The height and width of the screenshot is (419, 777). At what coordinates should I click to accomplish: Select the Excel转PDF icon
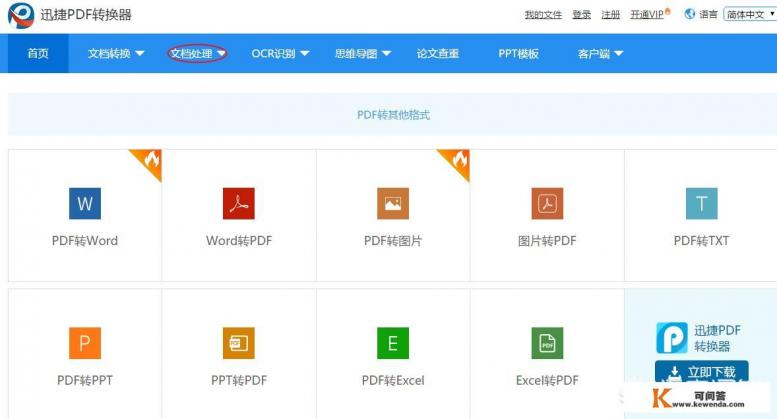click(547, 343)
